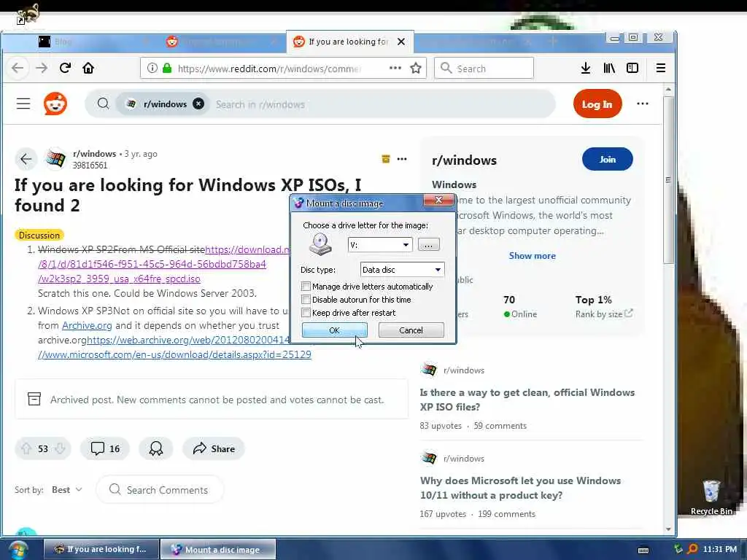Viewport: 747px width, 560px height.
Task: Change comment sorting from Best
Action: click(x=66, y=490)
